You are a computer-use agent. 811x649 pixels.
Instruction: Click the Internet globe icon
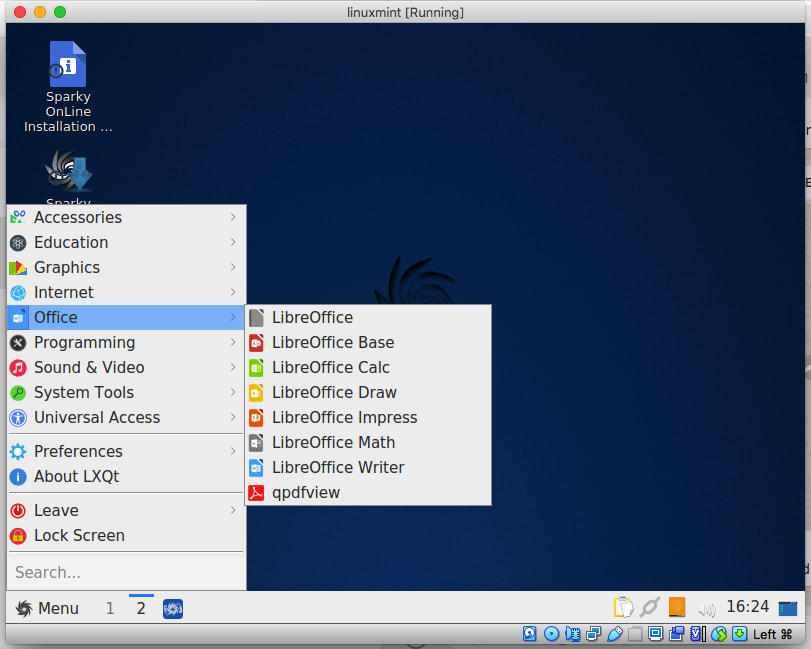point(18,292)
